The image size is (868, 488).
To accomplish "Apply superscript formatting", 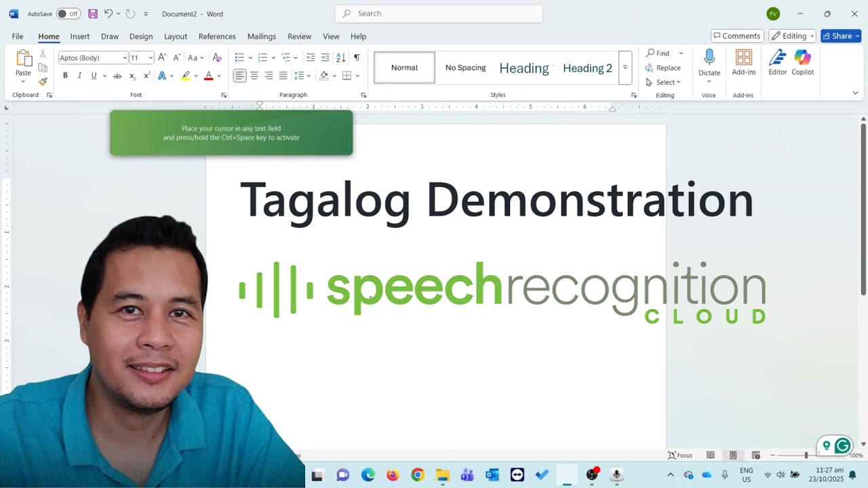I will click(x=146, y=76).
